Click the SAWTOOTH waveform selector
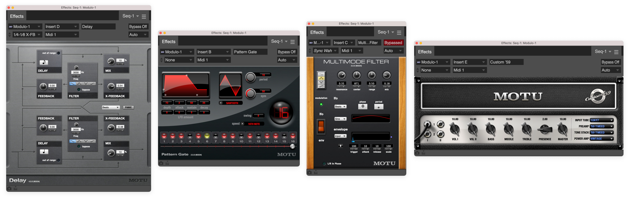The image size is (644, 199). (230, 103)
